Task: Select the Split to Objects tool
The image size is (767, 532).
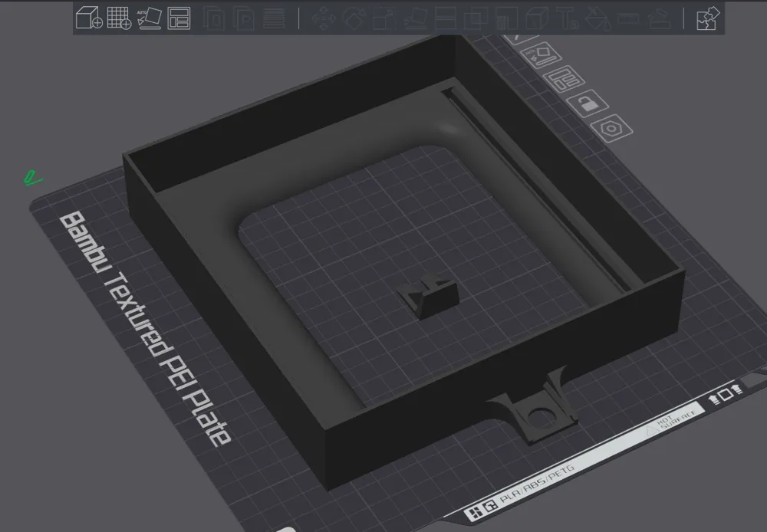Action: (x=214, y=18)
